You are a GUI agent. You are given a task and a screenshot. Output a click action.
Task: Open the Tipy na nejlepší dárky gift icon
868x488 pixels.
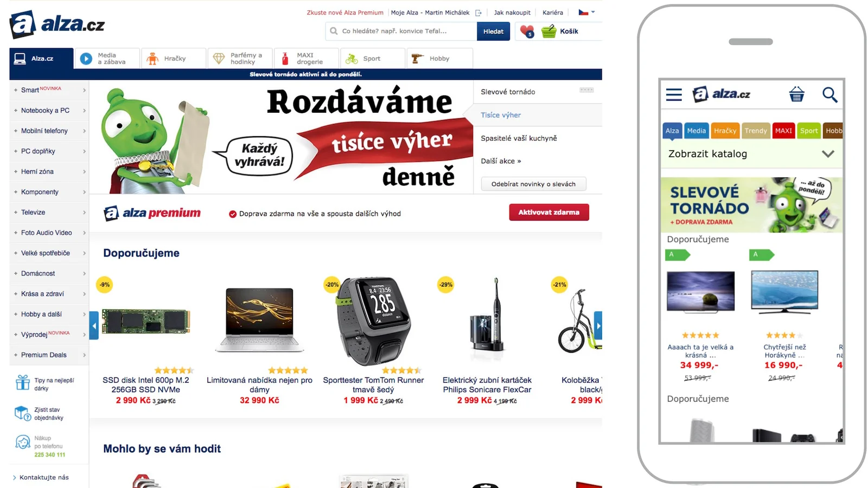coord(23,383)
